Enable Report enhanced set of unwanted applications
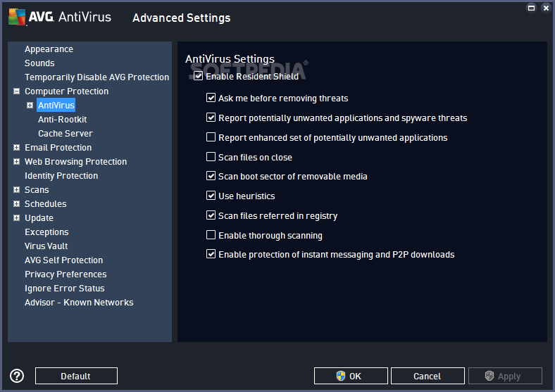Image resolution: width=555 pixels, height=392 pixels. pos(211,137)
